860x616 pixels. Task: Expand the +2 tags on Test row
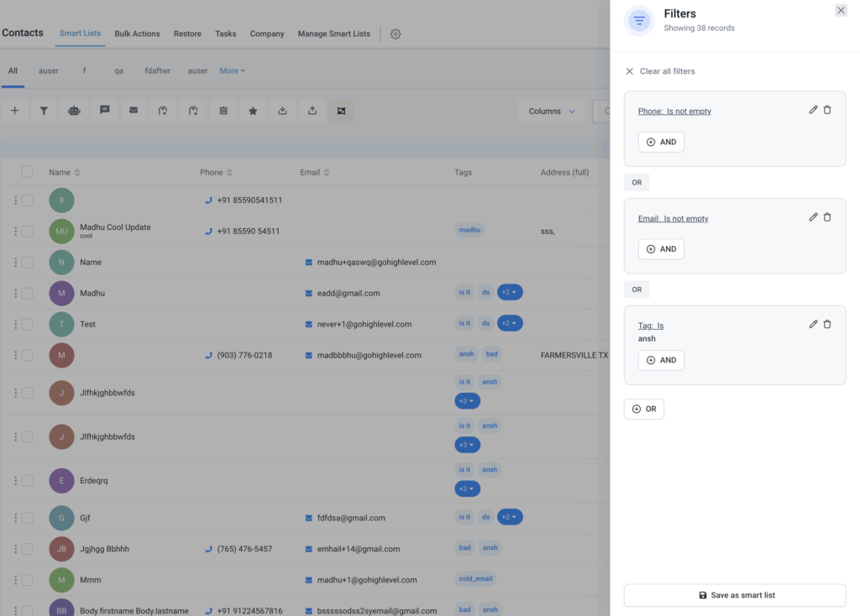tap(510, 323)
